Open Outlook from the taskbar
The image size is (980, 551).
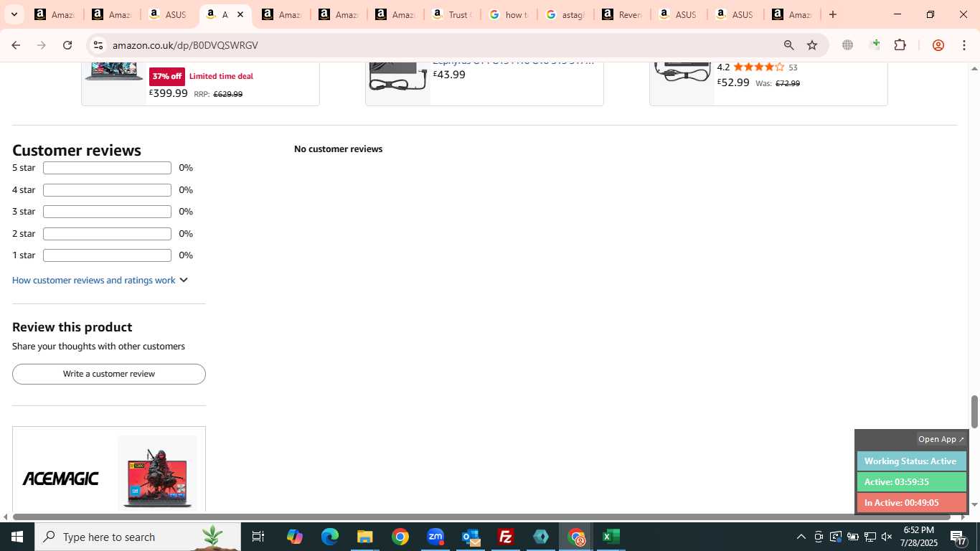click(x=471, y=537)
